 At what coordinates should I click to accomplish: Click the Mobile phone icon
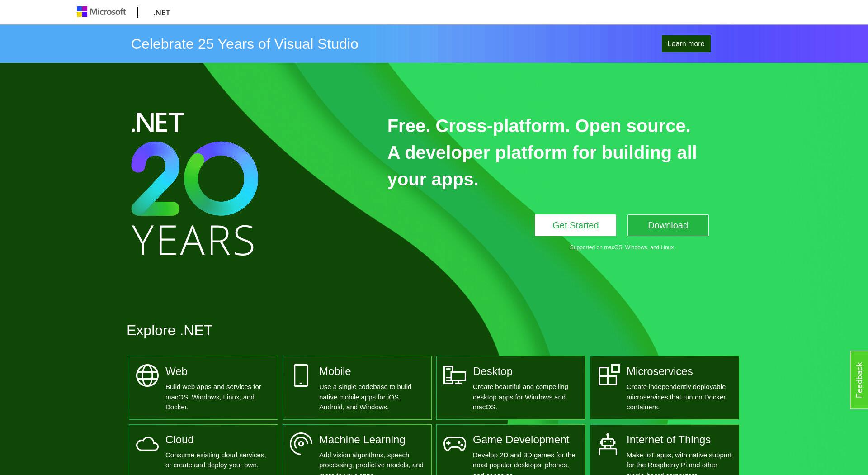pyautogui.click(x=301, y=375)
